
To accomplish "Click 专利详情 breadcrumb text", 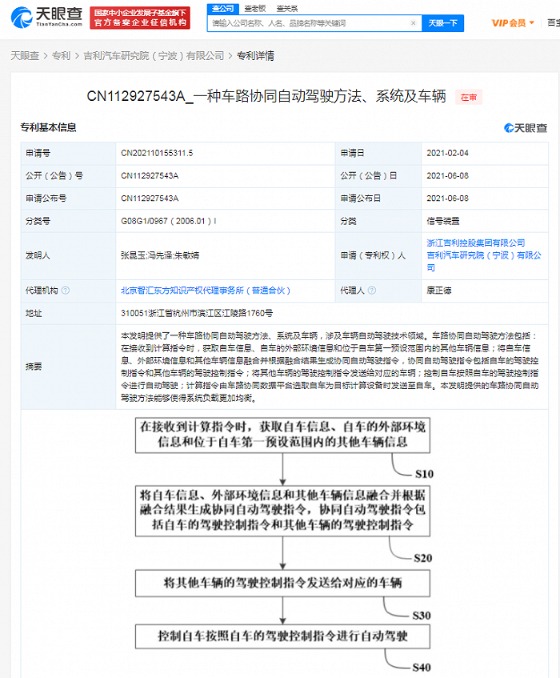I will [x=256, y=56].
